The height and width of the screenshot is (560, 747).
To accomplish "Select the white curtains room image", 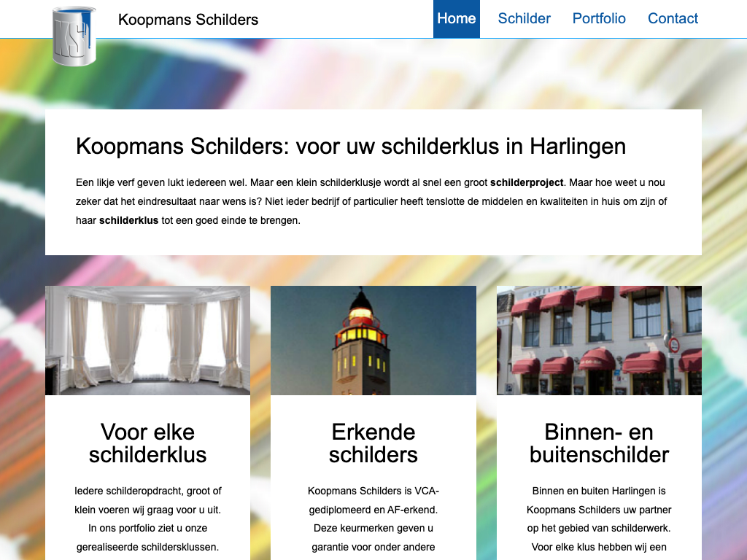I will coord(147,341).
